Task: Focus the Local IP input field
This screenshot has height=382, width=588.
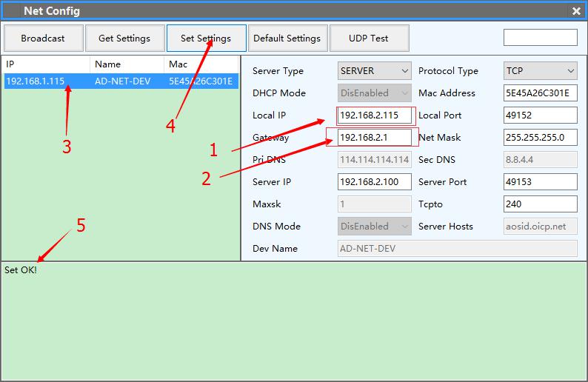Action: (374, 115)
